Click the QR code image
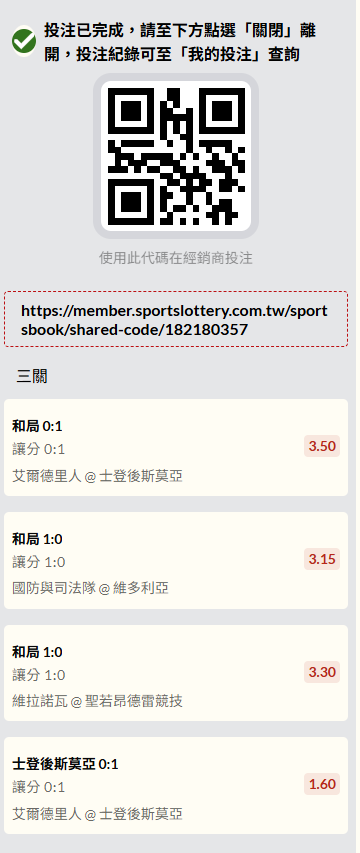 point(176,156)
